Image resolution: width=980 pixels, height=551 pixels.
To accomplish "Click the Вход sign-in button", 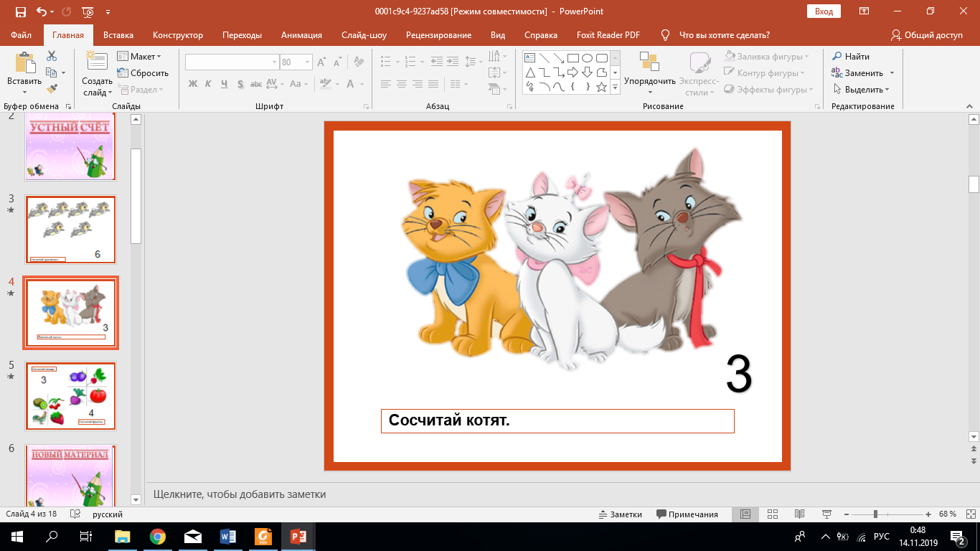I will coord(824,11).
